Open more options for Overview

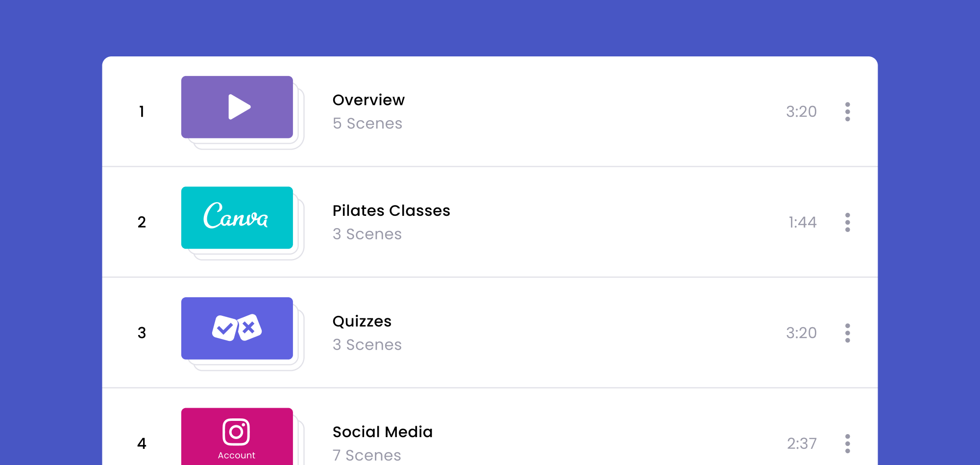tap(847, 112)
